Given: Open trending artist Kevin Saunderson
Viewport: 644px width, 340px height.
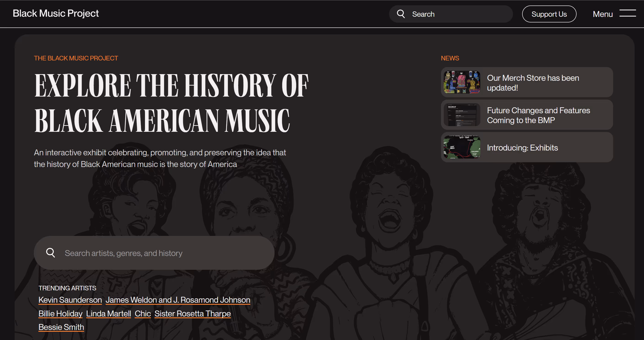Looking at the screenshot, I should click(x=70, y=300).
